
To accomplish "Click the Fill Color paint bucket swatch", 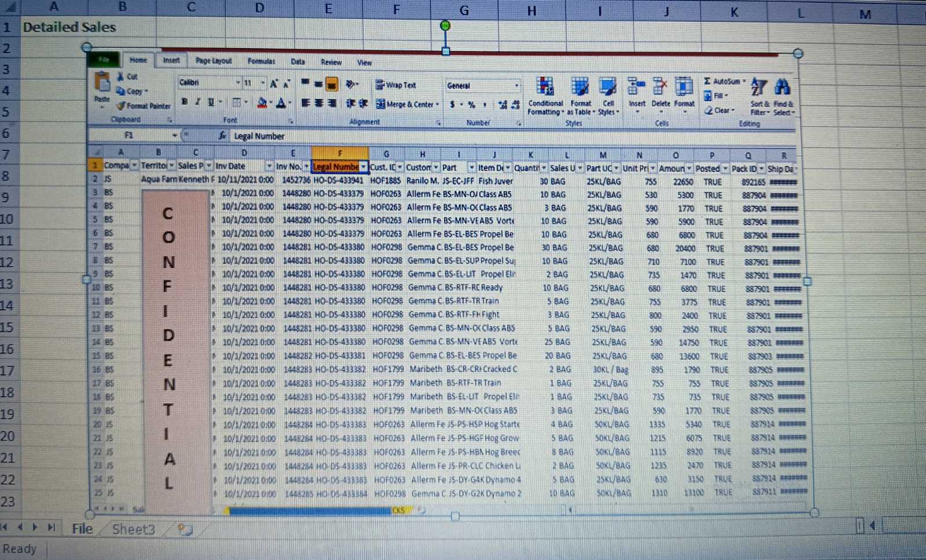I will pos(262,103).
